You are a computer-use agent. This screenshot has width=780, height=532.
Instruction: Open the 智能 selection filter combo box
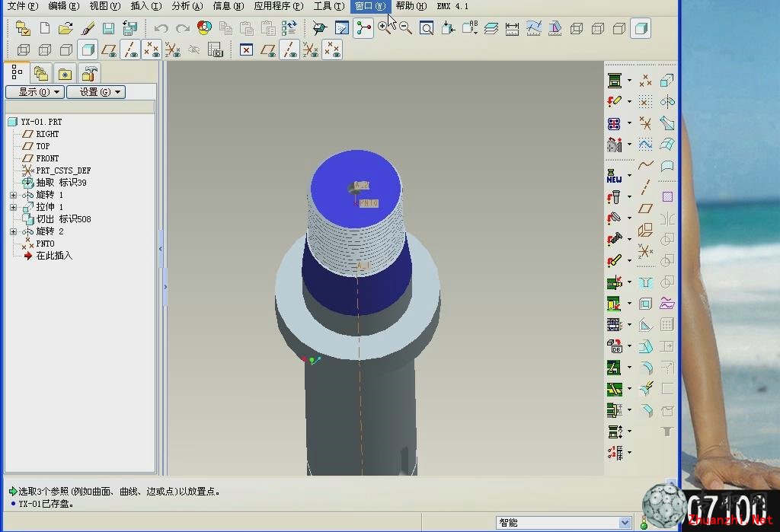coord(564,523)
